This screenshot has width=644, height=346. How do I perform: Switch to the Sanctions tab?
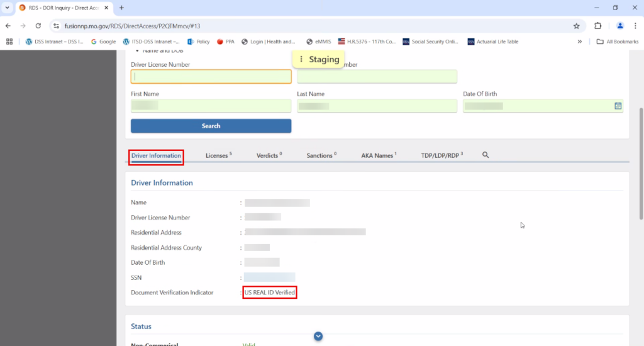coord(321,155)
